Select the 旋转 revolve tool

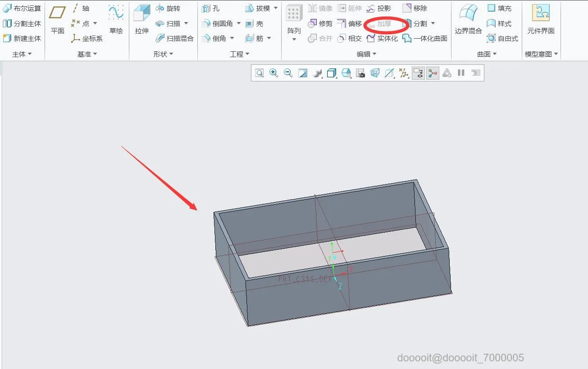[x=168, y=9]
